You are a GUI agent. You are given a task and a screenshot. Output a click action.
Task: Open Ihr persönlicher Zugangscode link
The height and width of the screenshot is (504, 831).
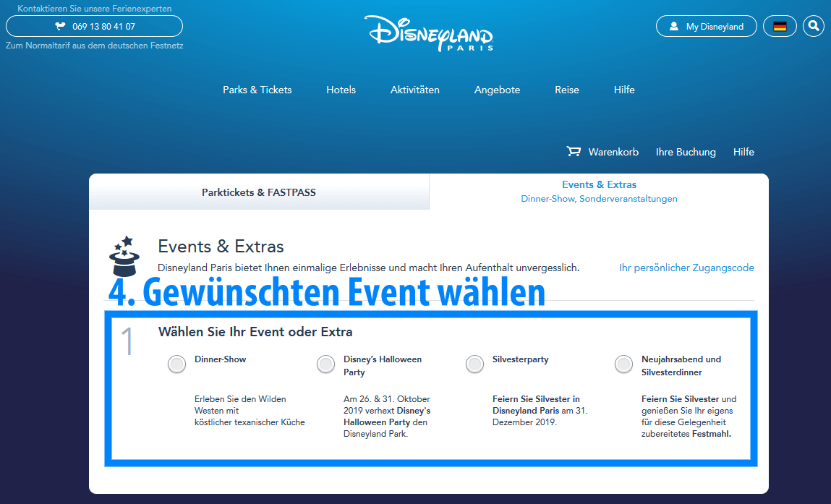686,268
